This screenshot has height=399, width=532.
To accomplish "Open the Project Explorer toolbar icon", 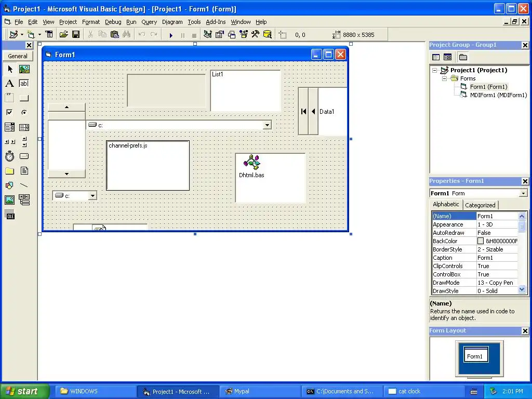I will tap(208, 34).
